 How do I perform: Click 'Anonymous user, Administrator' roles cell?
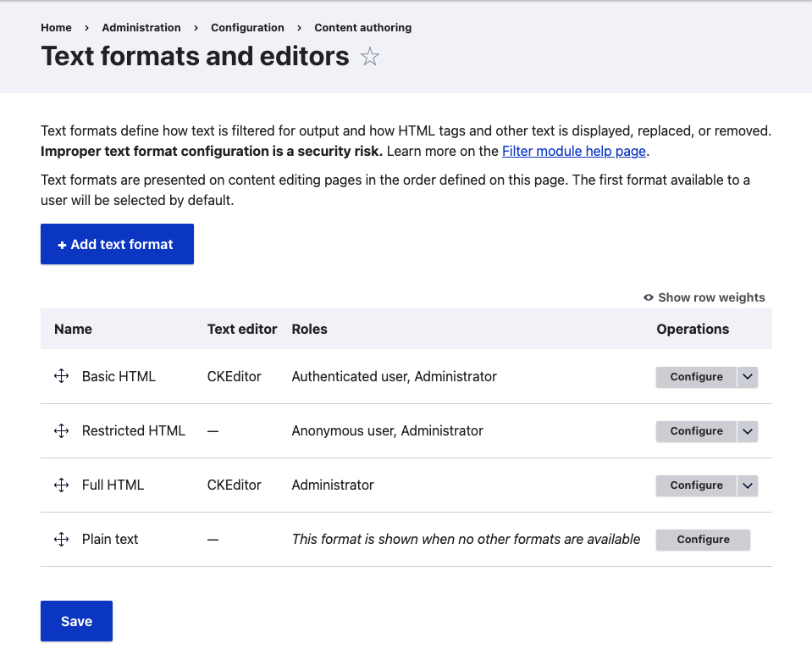click(387, 431)
